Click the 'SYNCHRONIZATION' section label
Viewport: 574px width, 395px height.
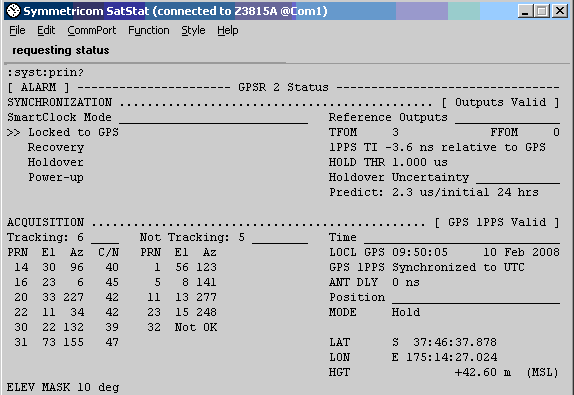(x=60, y=102)
